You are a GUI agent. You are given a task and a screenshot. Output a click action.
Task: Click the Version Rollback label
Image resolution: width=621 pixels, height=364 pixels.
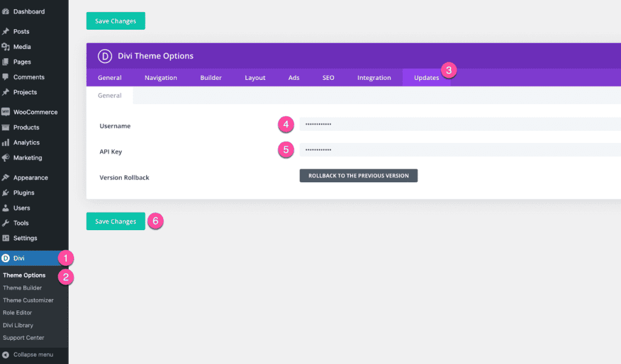tap(124, 177)
